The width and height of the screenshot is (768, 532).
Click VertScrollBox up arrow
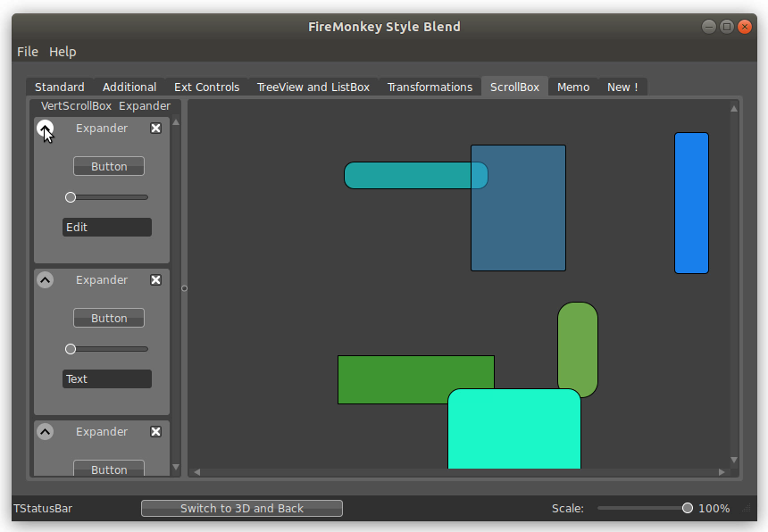[176, 122]
